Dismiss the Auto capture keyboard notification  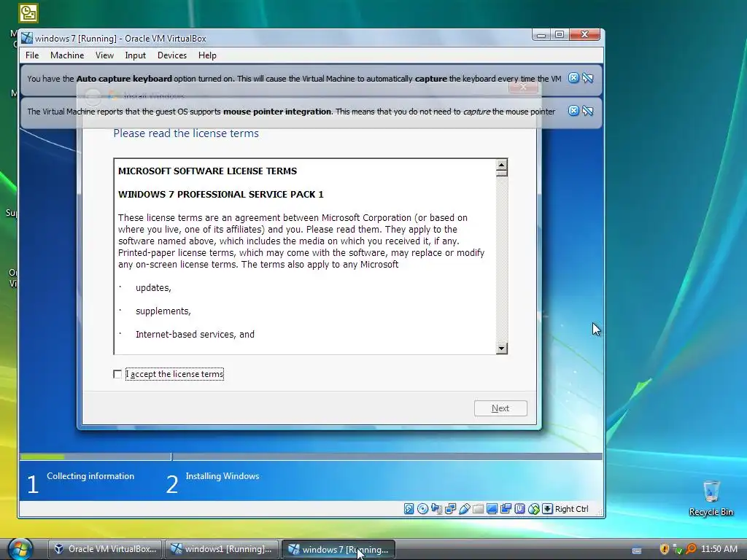click(x=573, y=78)
